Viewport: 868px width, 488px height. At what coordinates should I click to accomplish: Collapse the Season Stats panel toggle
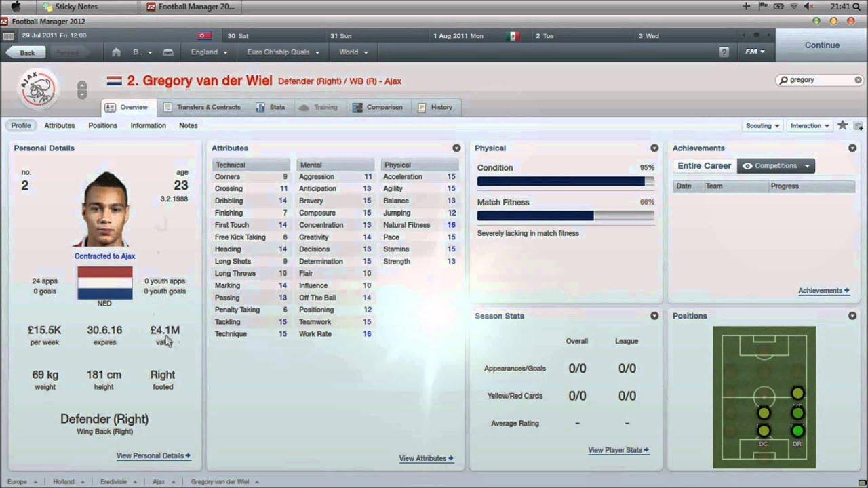[x=654, y=315]
